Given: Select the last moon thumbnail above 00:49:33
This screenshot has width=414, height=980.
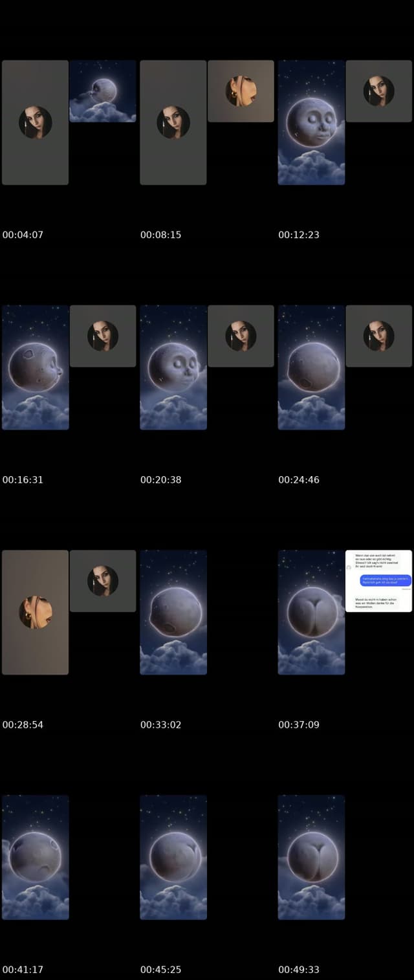Looking at the screenshot, I should 311,857.
